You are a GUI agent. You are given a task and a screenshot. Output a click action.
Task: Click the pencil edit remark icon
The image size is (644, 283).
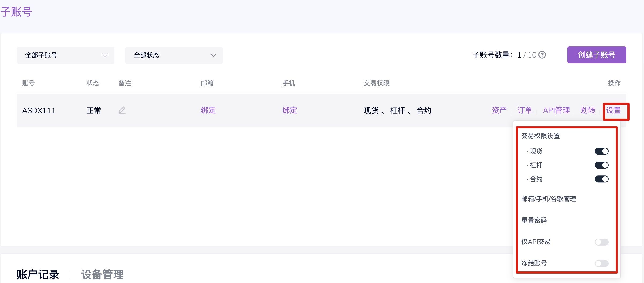click(122, 110)
